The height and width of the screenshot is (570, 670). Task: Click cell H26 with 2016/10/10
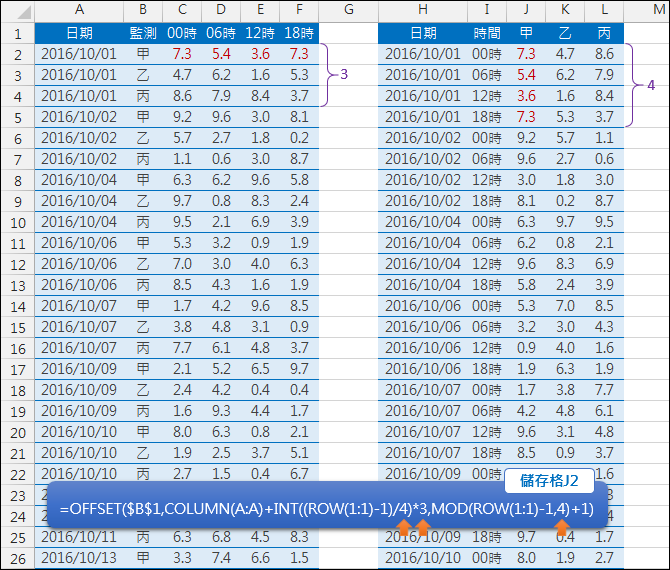click(423, 558)
